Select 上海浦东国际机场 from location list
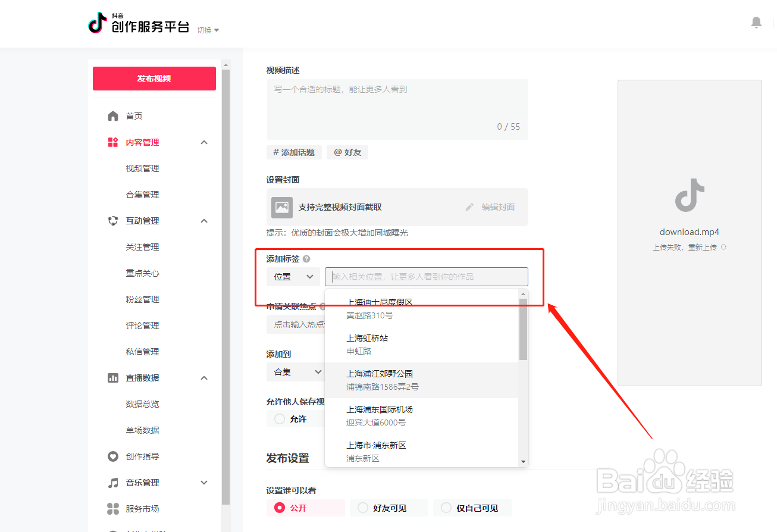The width and height of the screenshot is (777, 532). click(x=421, y=416)
